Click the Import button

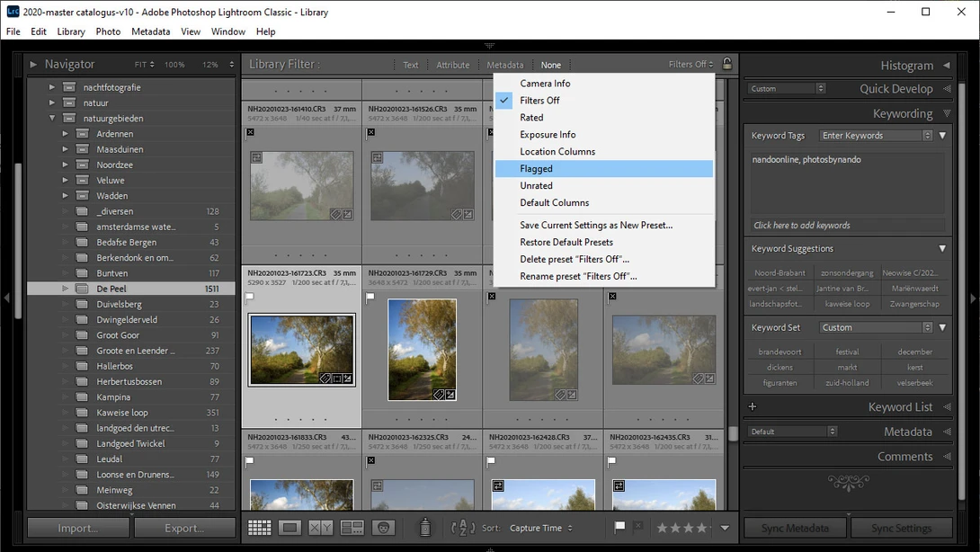tap(78, 529)
